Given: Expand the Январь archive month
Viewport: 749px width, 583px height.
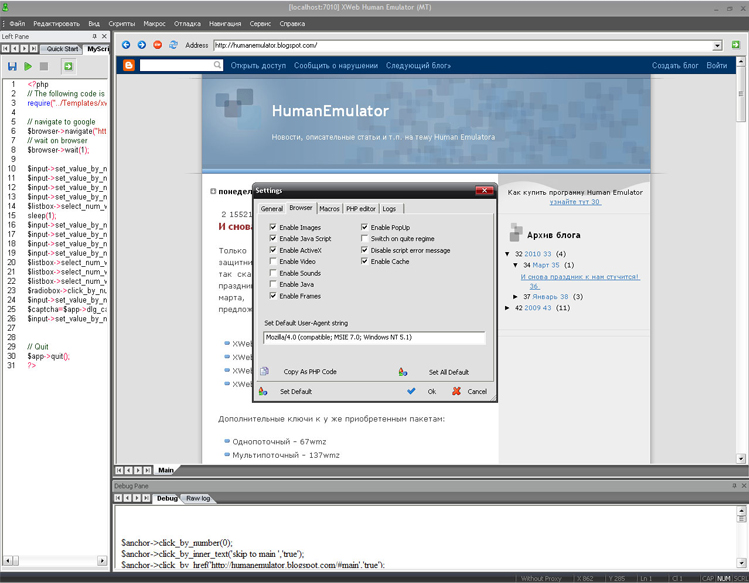Looking at the screenshot, I should pyautogui.click(x=516, y=297).
